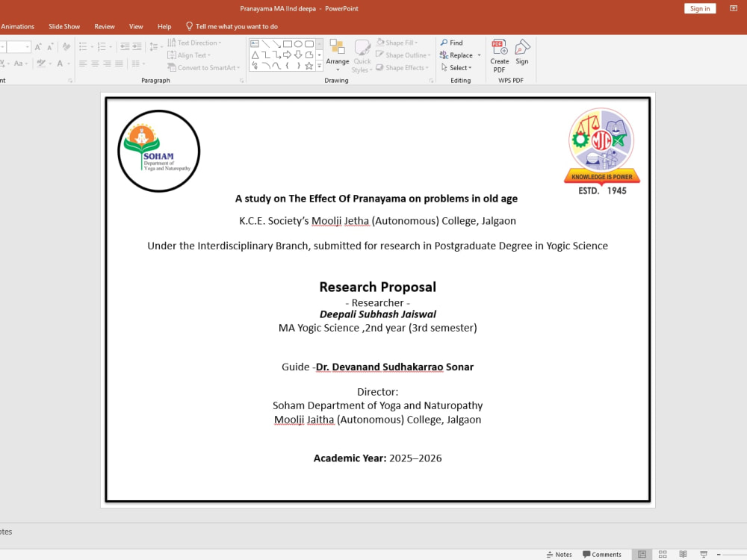The image size is (747, 560).
Task: Click the WPS PDF Sign icon
Action: [522, 52]
